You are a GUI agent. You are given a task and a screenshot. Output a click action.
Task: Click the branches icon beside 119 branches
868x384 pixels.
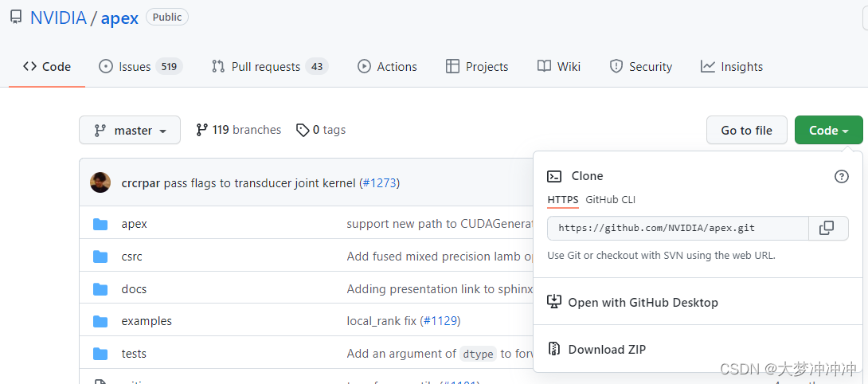pyautogui.click(x=202, y=130)
